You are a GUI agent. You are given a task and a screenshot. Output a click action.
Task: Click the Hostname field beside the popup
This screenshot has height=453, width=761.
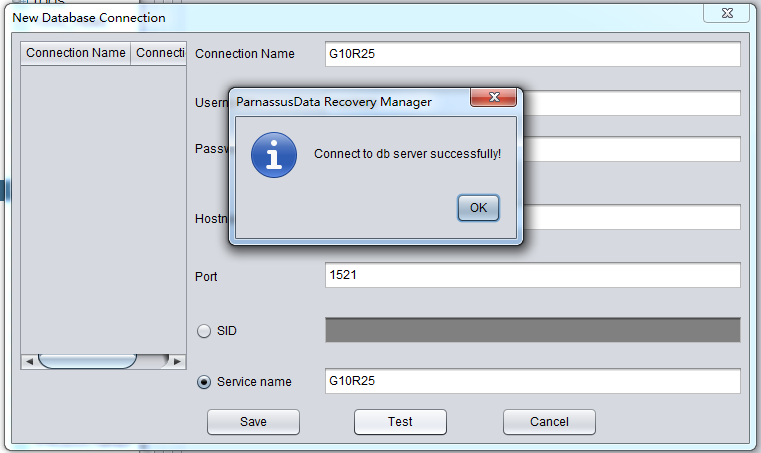pos(632,217)
